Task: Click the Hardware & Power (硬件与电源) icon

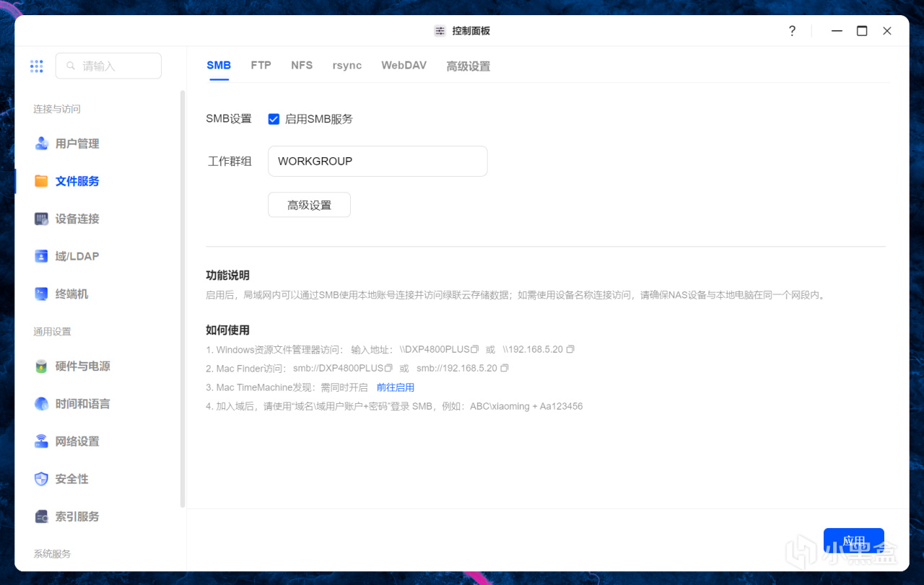Action: pos(42,366)
